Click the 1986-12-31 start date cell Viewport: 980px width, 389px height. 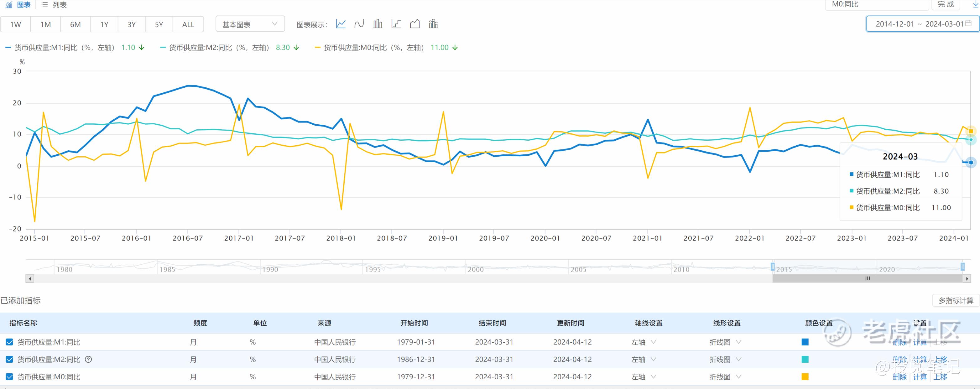click(416, 359)
